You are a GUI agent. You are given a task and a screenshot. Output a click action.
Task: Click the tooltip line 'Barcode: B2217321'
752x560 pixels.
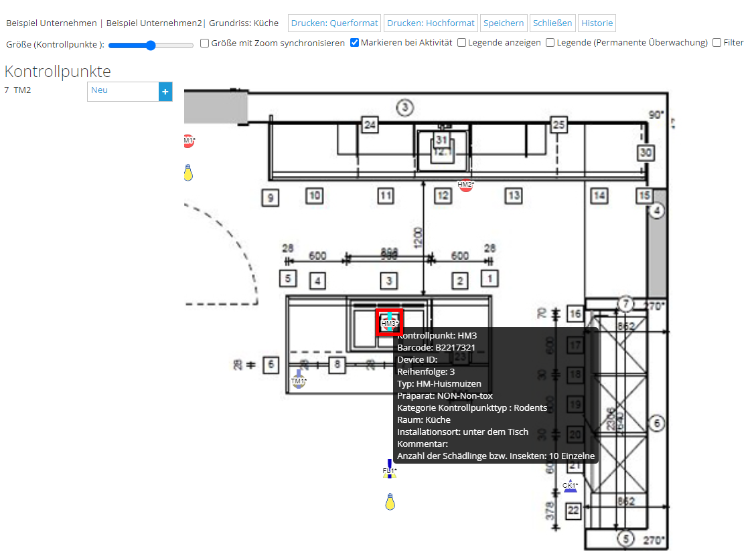pos(436,348)
